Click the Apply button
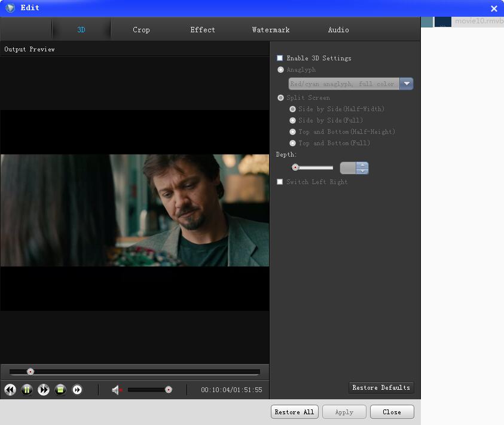 (x=344, y=412)
